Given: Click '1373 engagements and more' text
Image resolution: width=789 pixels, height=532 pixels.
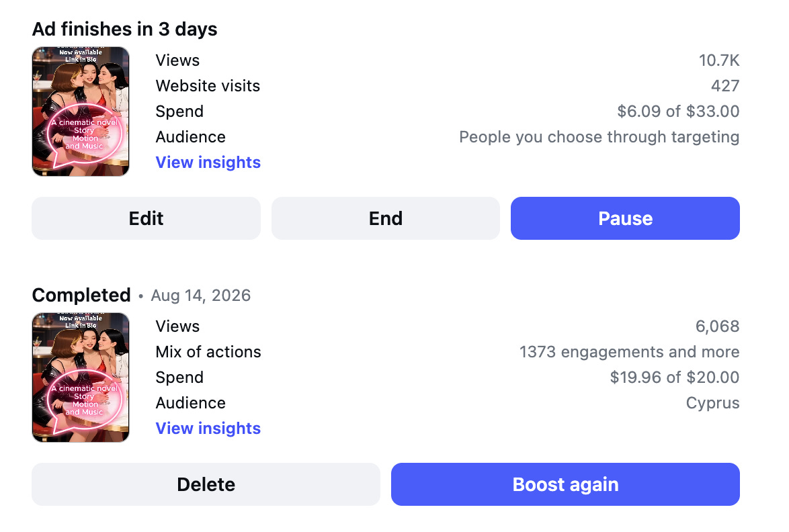Looking at the screenshot, I should [629, 352].
